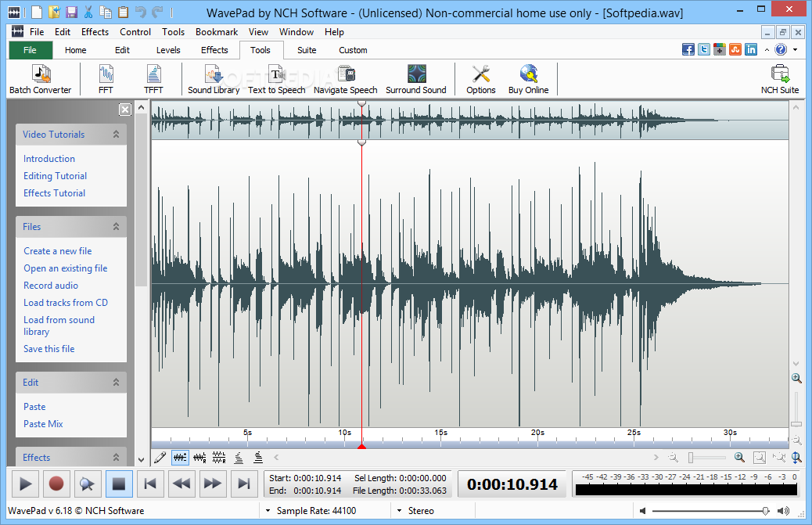
Task: Click the horizontal zoom out magnifier
Action: coord(673,457)
